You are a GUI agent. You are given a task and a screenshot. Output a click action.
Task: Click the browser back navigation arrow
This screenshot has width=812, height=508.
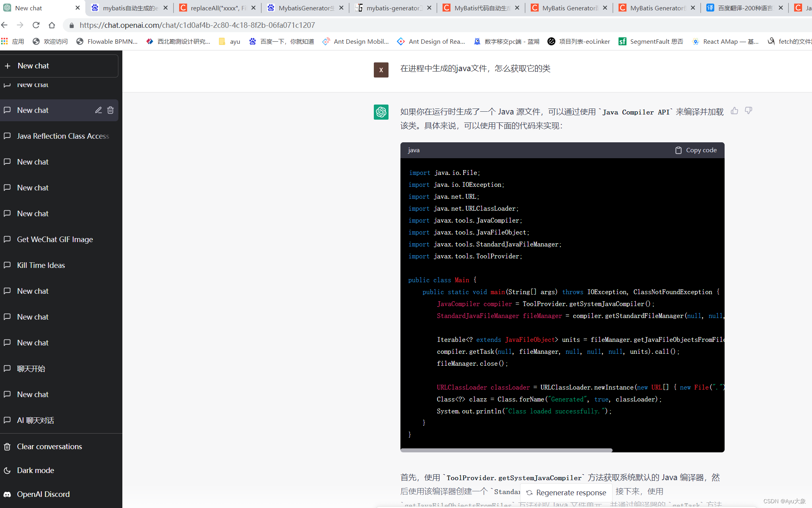click(x=5, y=25)
